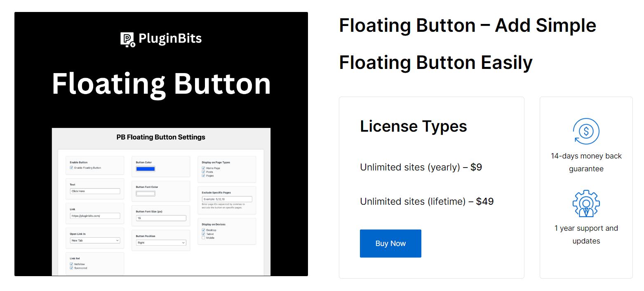The image size is (644, 291).
Task: Click the money-back guarantee dollar icon
Action: point(586,132)
